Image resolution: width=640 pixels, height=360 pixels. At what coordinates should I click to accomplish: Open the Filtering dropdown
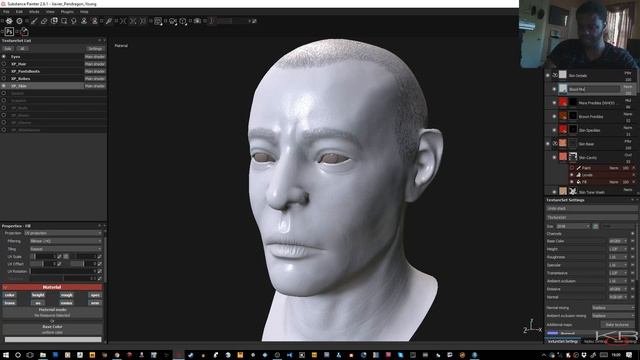tap(65, 241)
